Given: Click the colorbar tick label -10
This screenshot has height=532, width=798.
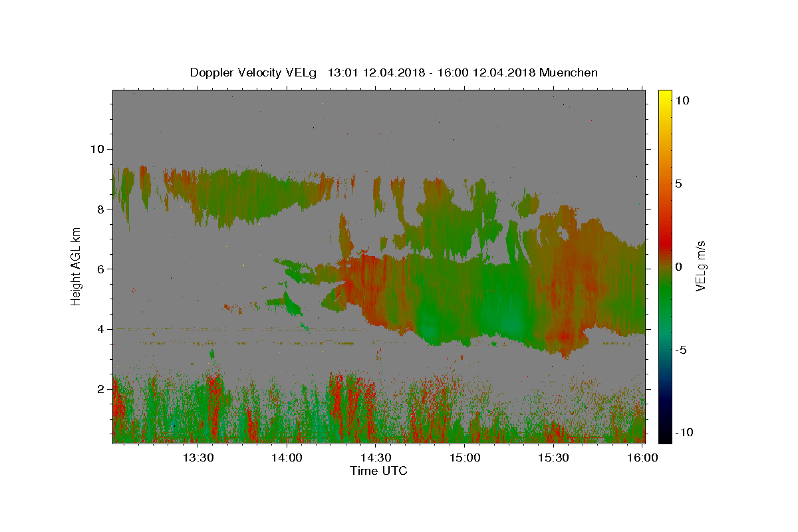Looking at the screenshot, I should [684, 432].
